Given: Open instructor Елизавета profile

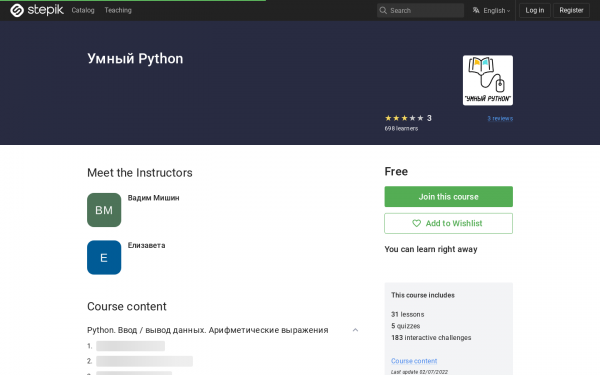Looking at the screenshot, I should coord(147,245).
